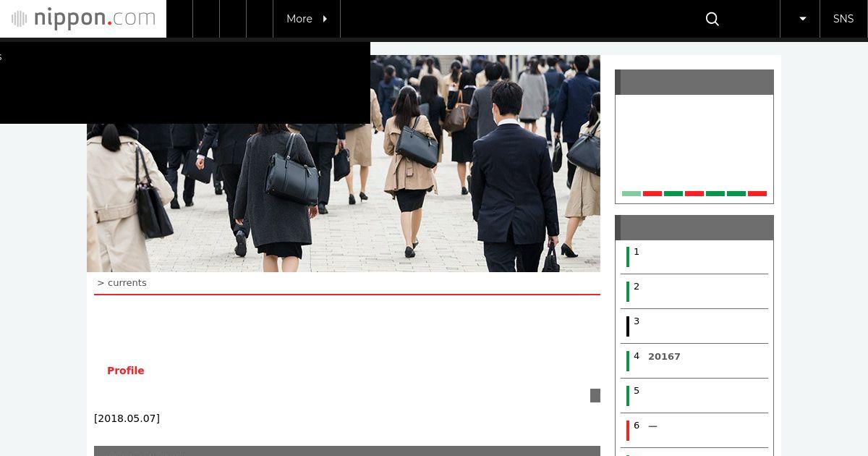Select the last red carousel indicator

(x=757, y=193)
